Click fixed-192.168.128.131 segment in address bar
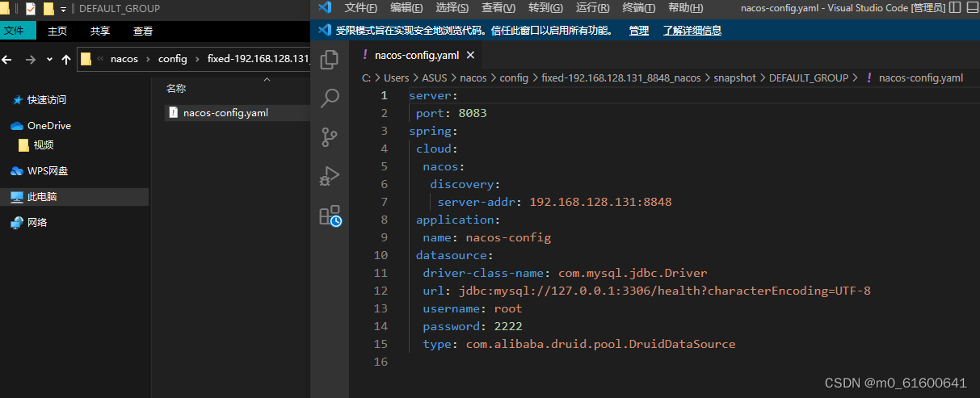 pyautogui.click(x=259, y=59)
